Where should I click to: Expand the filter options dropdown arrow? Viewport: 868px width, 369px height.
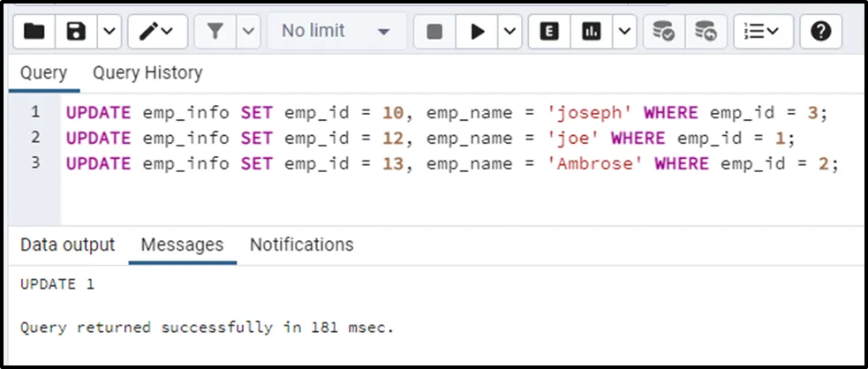click(248, 32)
